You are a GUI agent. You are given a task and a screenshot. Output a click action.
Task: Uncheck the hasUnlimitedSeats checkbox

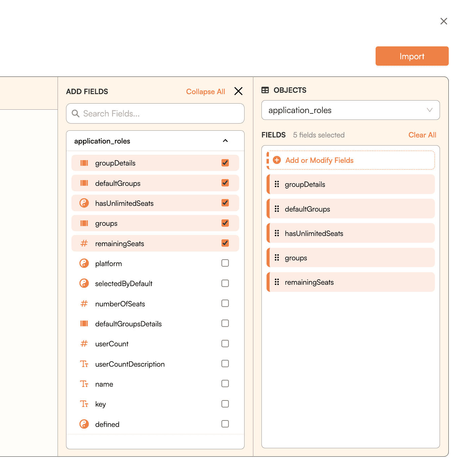coord(225,203)
